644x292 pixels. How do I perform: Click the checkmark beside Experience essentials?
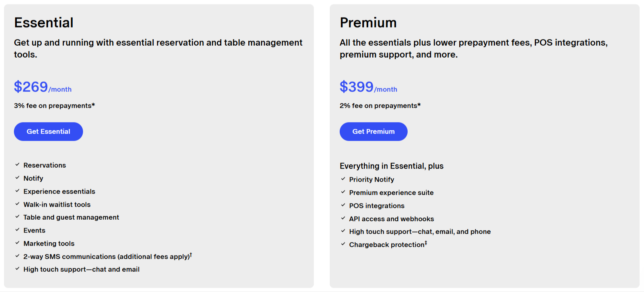(17, 191)
